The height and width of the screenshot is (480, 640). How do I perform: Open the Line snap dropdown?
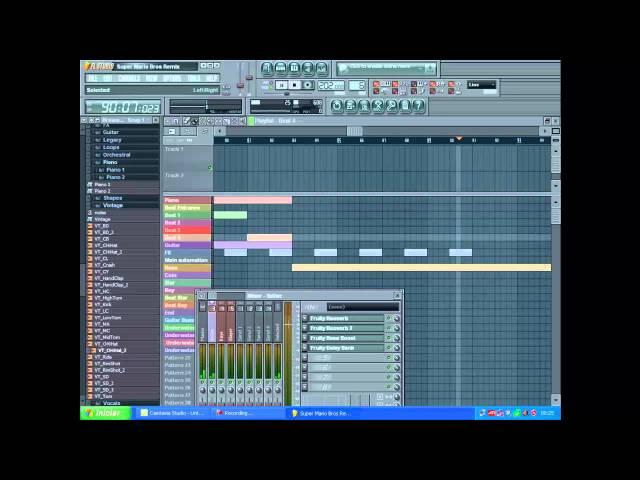(482, 84)
